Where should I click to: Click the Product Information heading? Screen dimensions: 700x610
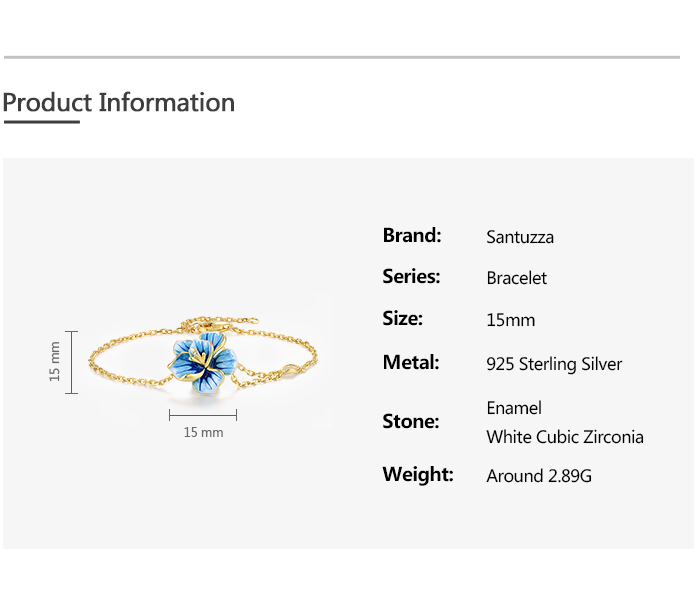click(118, 102)
